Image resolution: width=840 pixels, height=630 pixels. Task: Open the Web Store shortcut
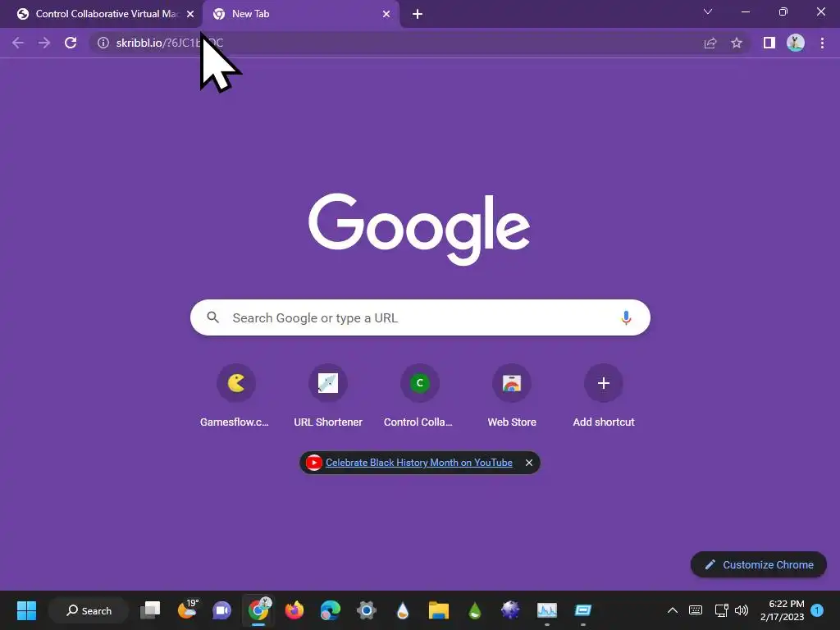tap(512, 396)
